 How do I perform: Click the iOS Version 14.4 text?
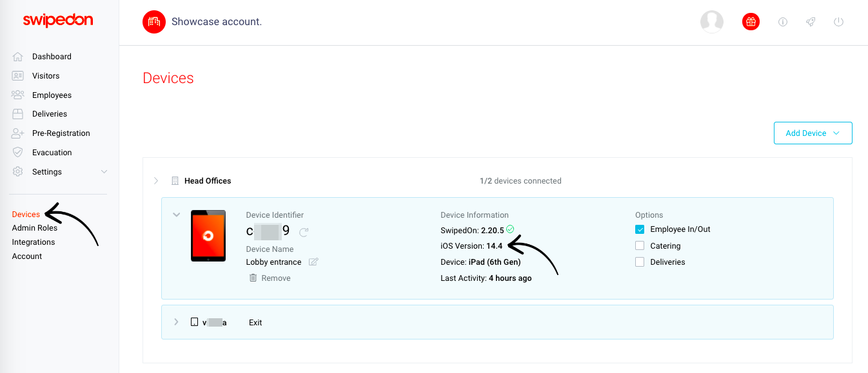pos(471,246)
